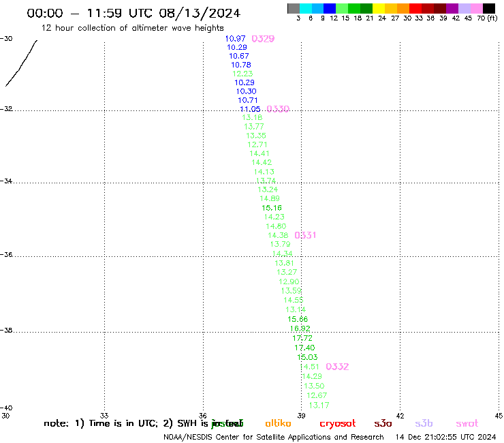Click the wave height value 10.97
This screenshot has height=443, width=504.
tap(235, 39)
